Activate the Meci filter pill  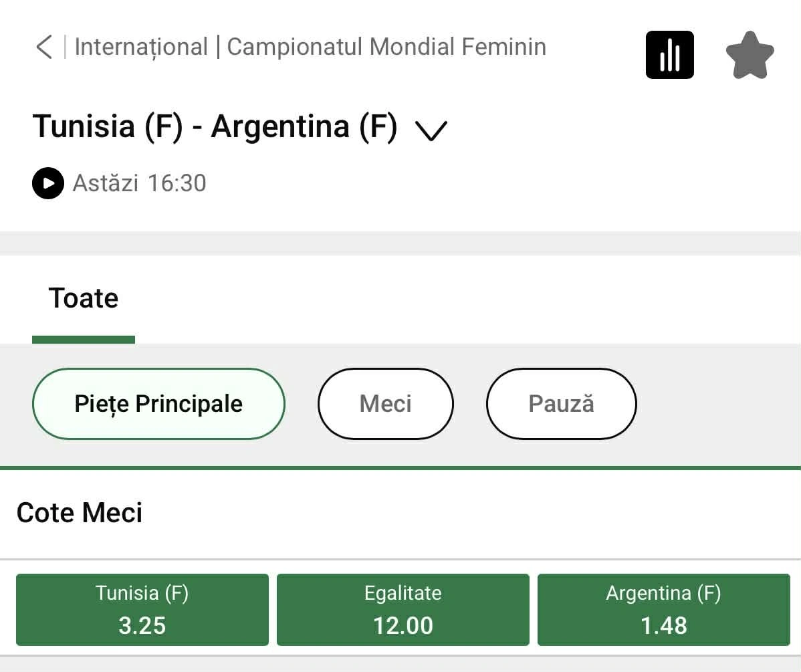click(x=385, y=403)
